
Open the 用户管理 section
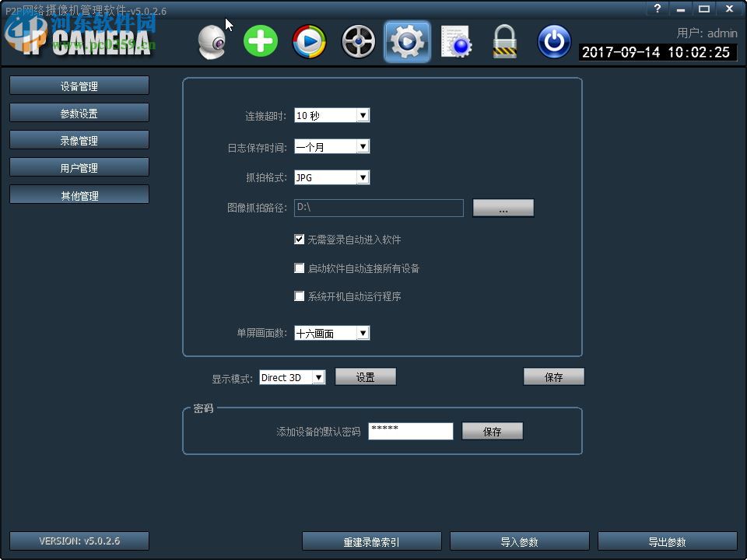click(x=79, y=166)
